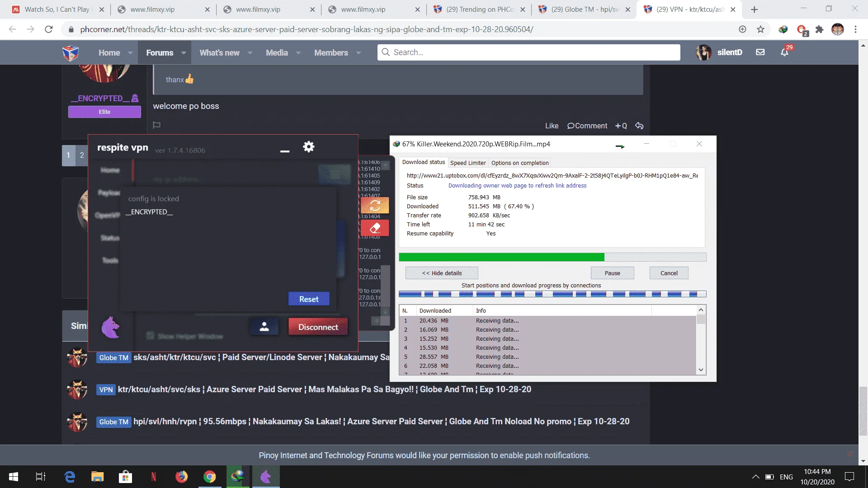Expand the Media nav dropdown arrow
The height and width of the screenshot is (488, 868).
298,53
